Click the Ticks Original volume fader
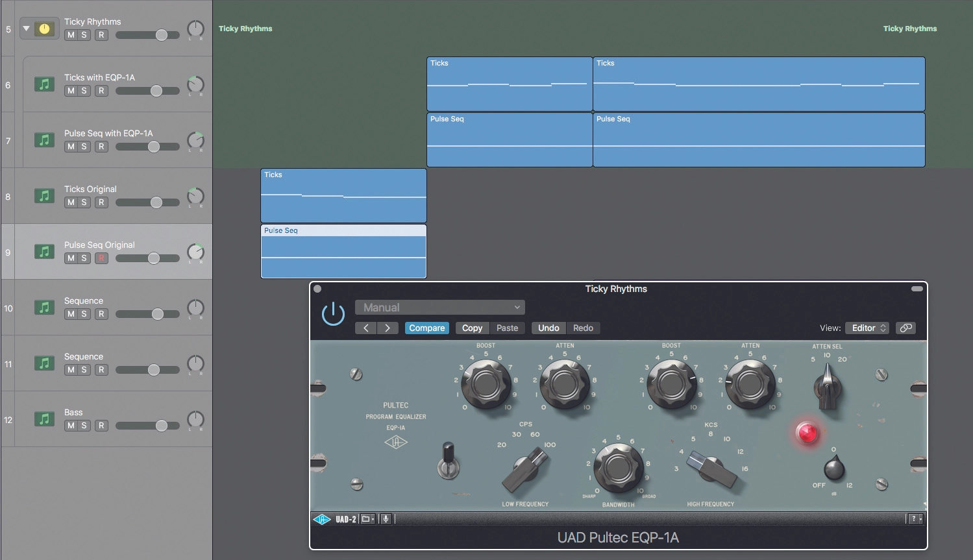Image resolution: width=973 pixels, height=560 pixels. click(x=156, y=202)
